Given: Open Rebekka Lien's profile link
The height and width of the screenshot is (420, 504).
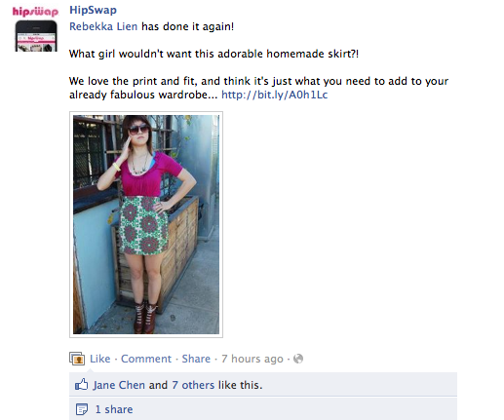Looking at the screenshot, I should pos(103,26).
